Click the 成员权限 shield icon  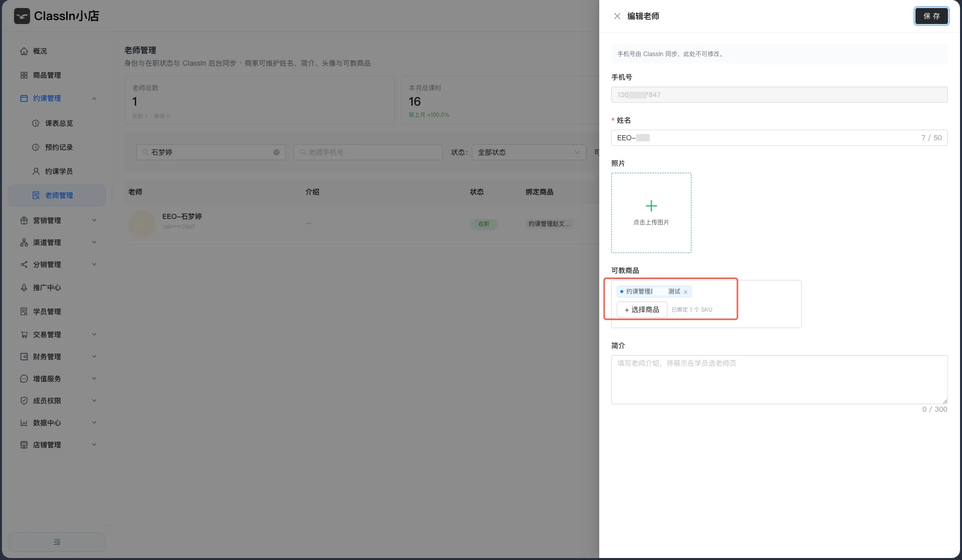coord(24,401)
